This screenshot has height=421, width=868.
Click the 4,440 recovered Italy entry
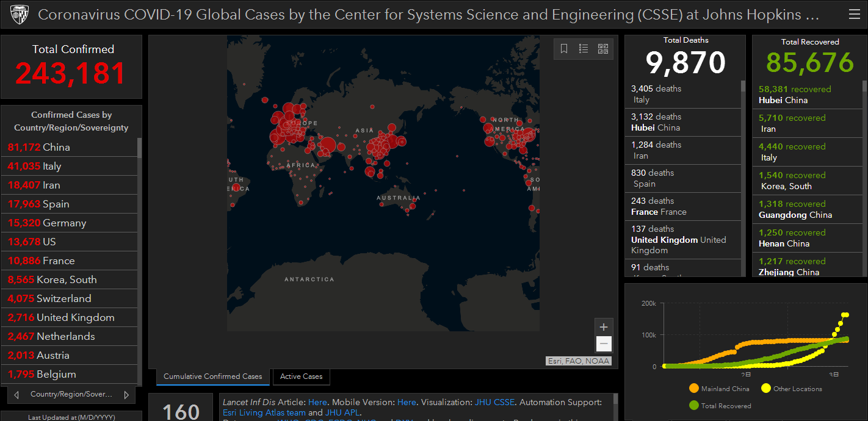(x=808, y=152)
